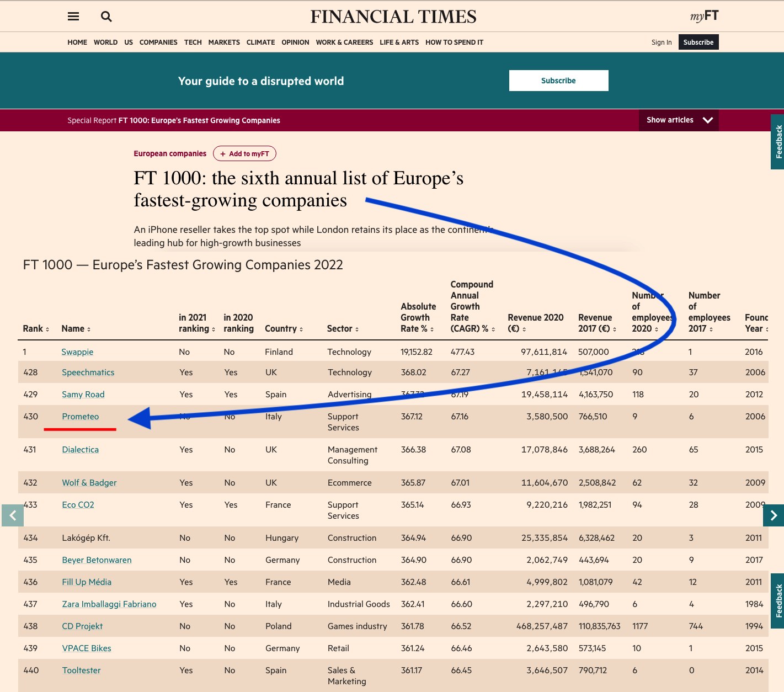Sort by Number of employees 2017 column
Viewport: 784px width, 692px height.
click(711, 329)
